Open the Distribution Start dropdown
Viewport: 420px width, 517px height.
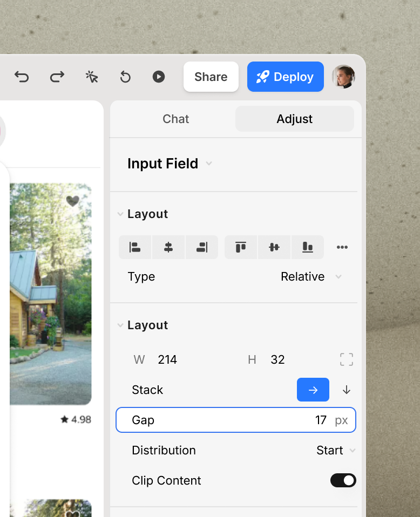(336, 451)
